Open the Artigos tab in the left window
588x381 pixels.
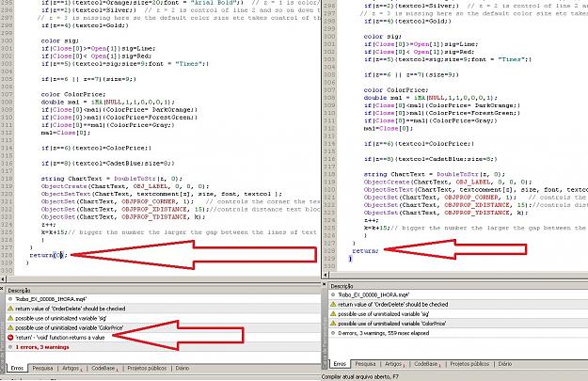click(72, 368)
